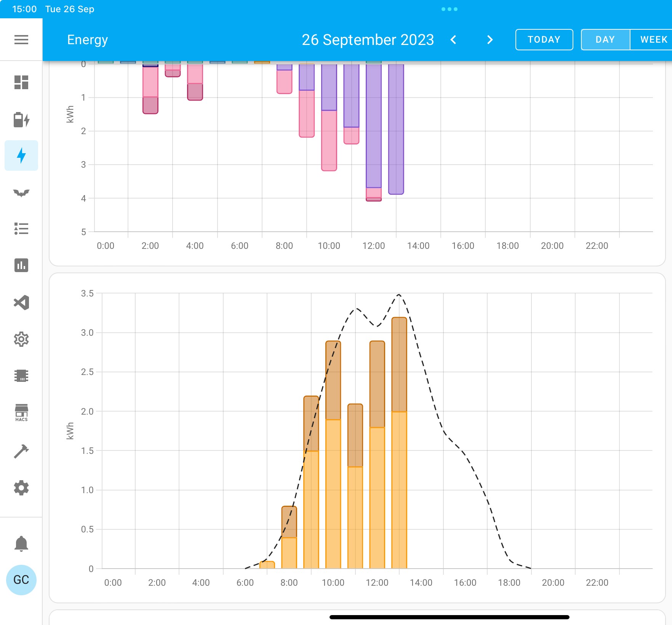Open the battery charging dashboard icon
Viewport: 672px width, 625px height.
pos(21,120)
